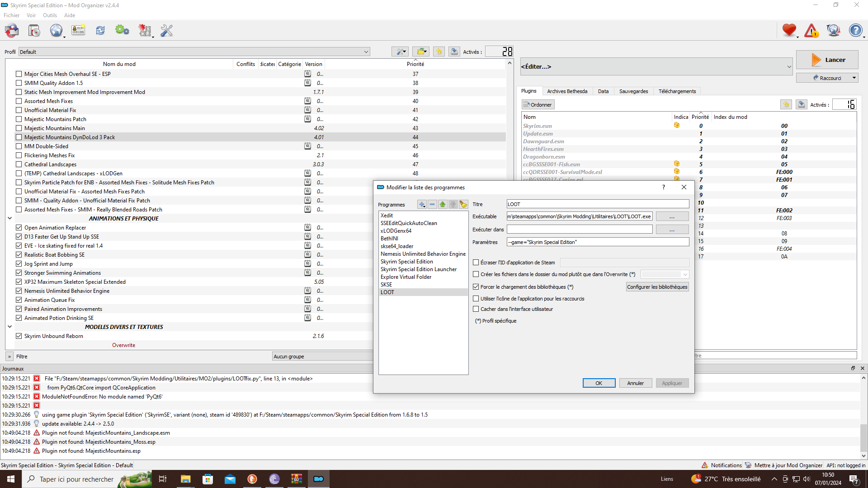Click the green gears executables icon

pos(122,31)
